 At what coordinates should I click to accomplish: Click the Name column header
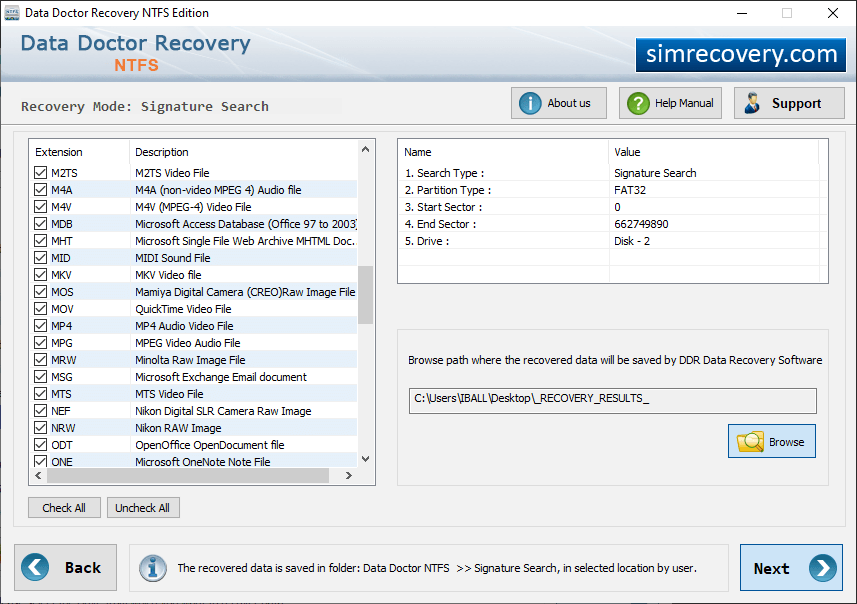pyautogui.click(x=503, y=152)
